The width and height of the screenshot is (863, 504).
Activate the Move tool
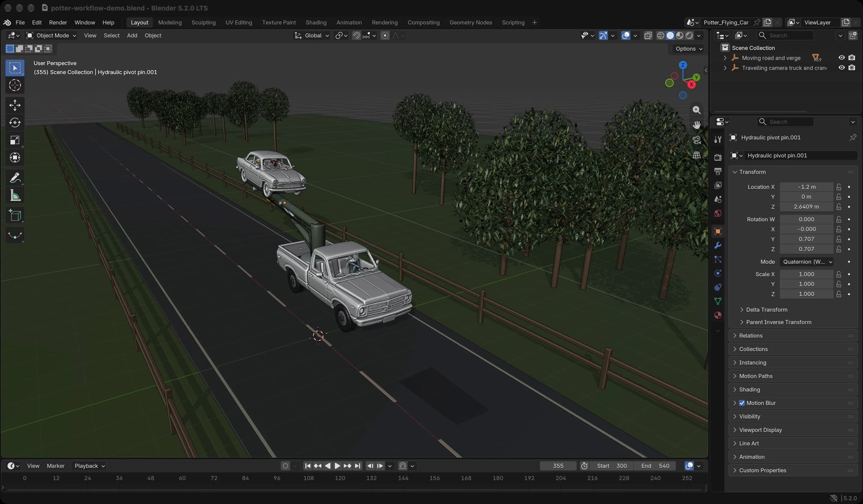(x=15, y=105)
